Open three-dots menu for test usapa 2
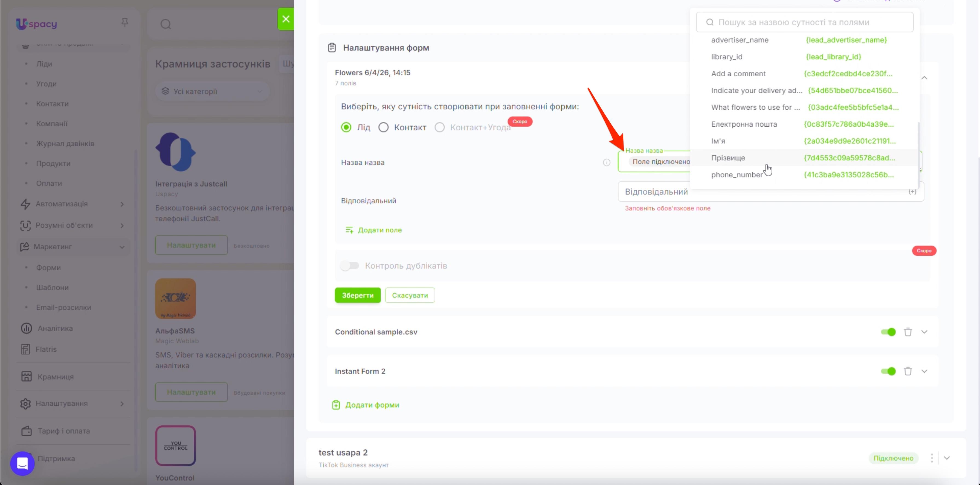Viewport: 980px width, 485px height. [932, 458]
